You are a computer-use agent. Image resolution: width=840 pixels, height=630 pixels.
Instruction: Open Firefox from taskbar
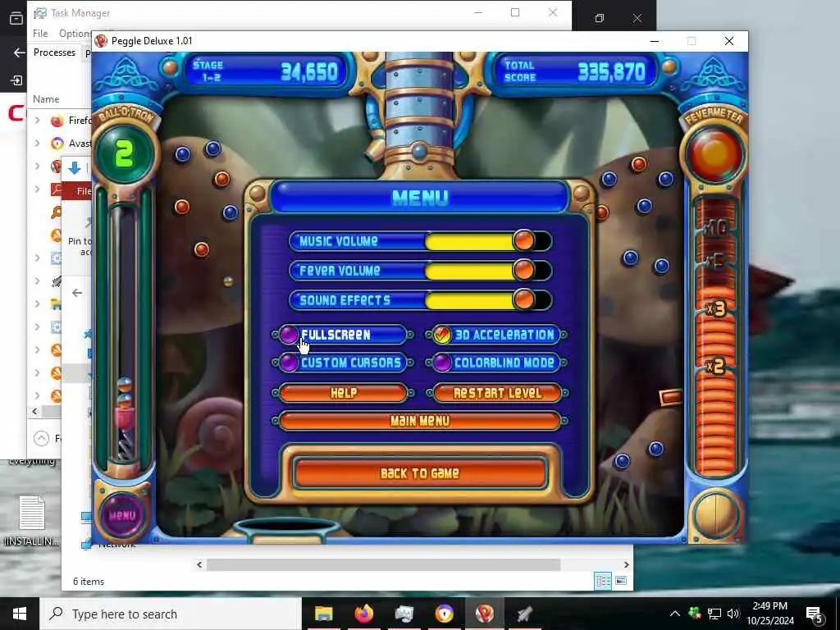[363, 614]
